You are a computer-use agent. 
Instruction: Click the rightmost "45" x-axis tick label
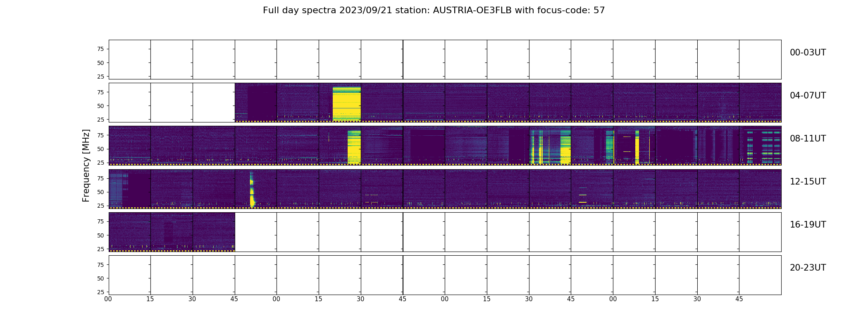739,299
